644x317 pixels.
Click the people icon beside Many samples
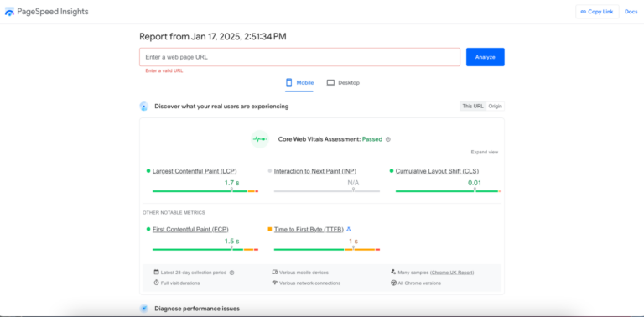pos(393,272)
